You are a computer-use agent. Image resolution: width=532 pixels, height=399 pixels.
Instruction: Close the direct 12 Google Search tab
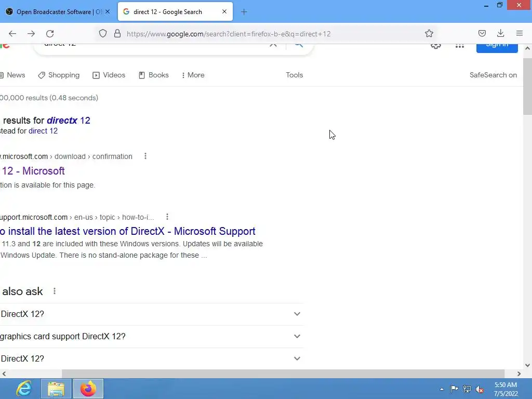coord(224,11)
